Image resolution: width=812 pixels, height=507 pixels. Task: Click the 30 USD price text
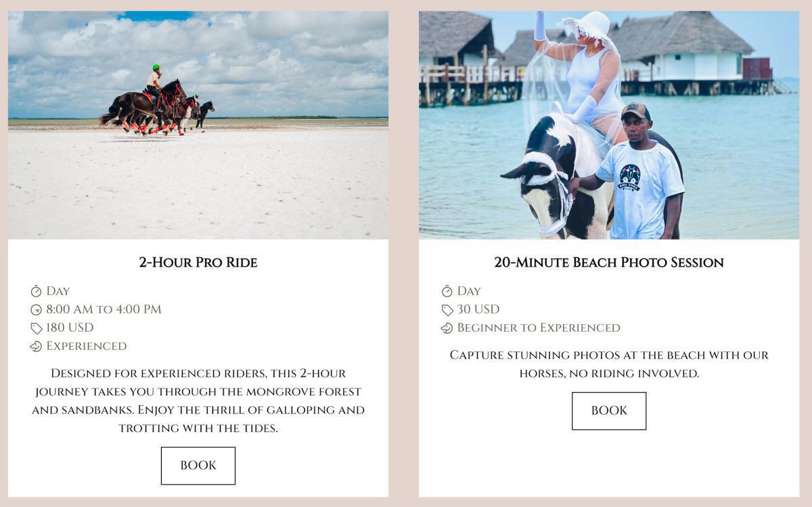point(478,309)
